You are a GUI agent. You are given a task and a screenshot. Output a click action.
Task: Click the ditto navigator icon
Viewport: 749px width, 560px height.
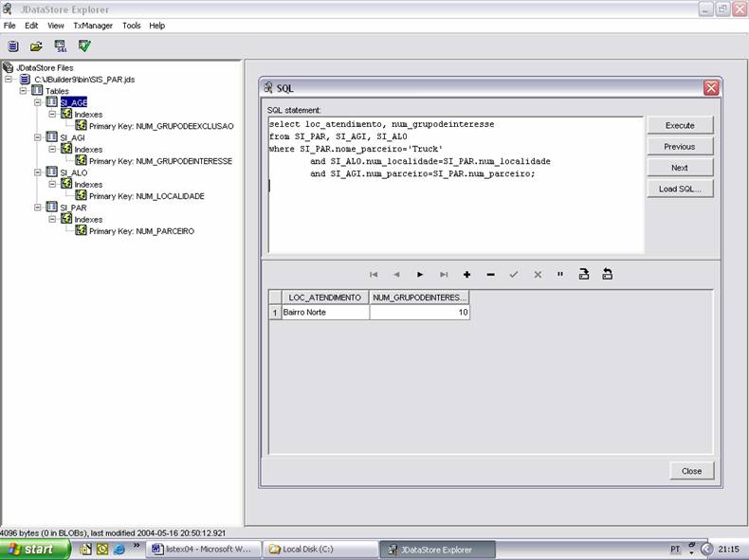(x=560, y=274)
